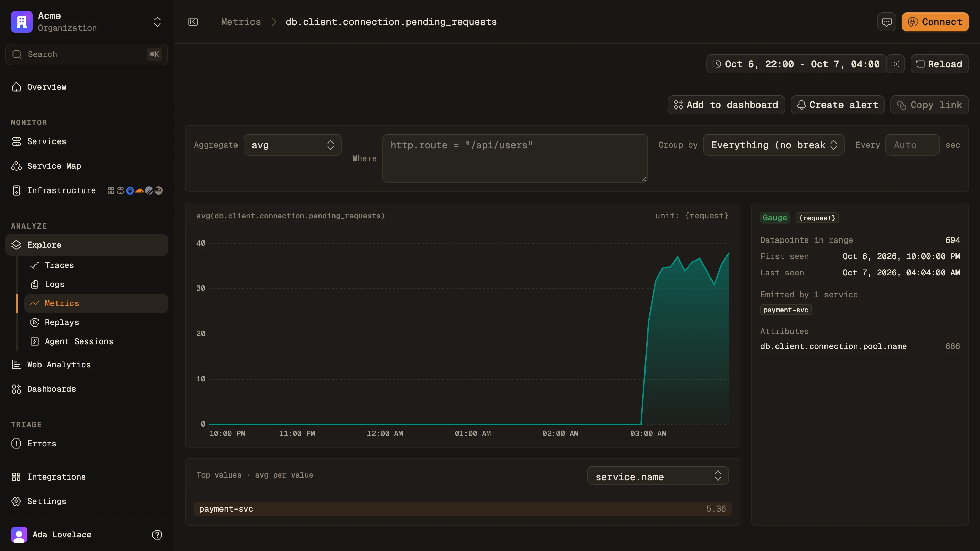Click Add to dashboard

pos(726,104)
